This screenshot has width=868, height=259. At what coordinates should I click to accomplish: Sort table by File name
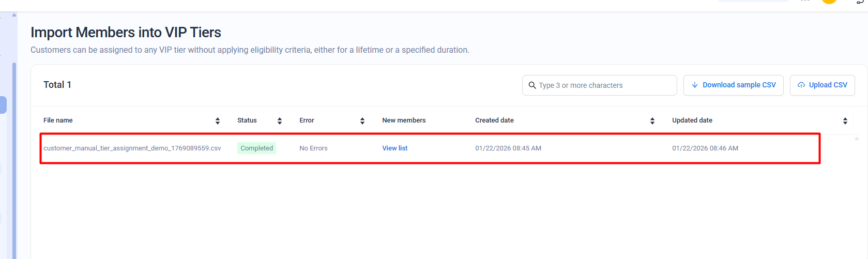[218, 121]
